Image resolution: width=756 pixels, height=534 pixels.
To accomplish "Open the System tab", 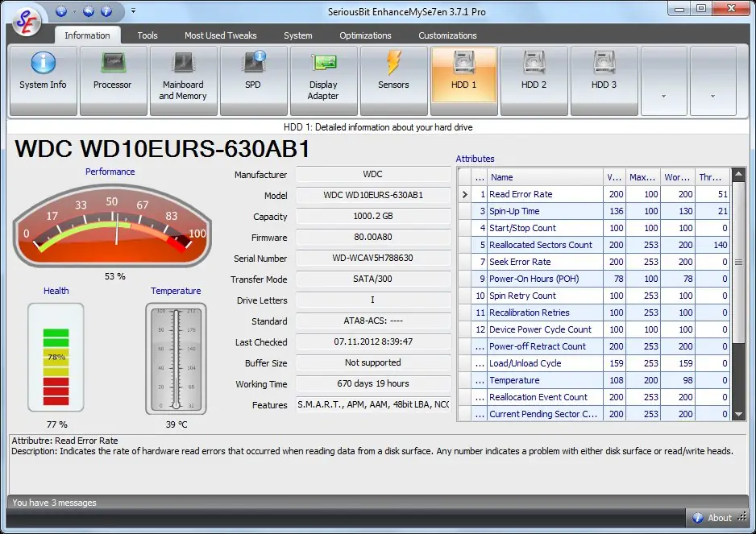I will tap(298, 35).
